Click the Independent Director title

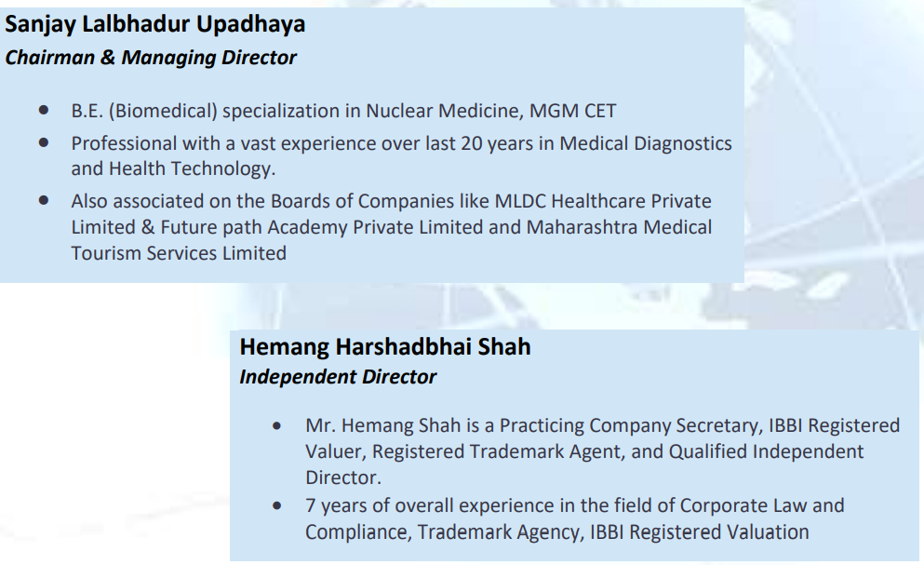pyautogui.click(x=338, y=377)
